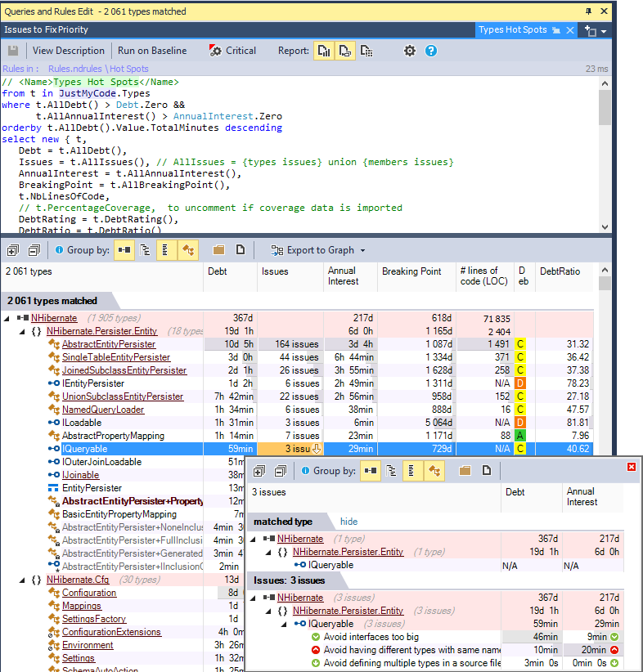Expand all rows in main results toolbar

coord(11,250)
